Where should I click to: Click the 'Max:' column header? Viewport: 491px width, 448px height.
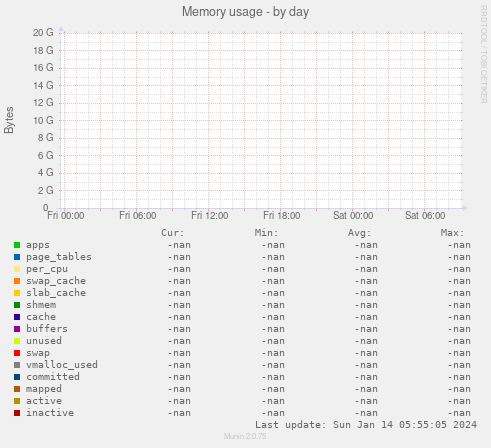[452, 233]
